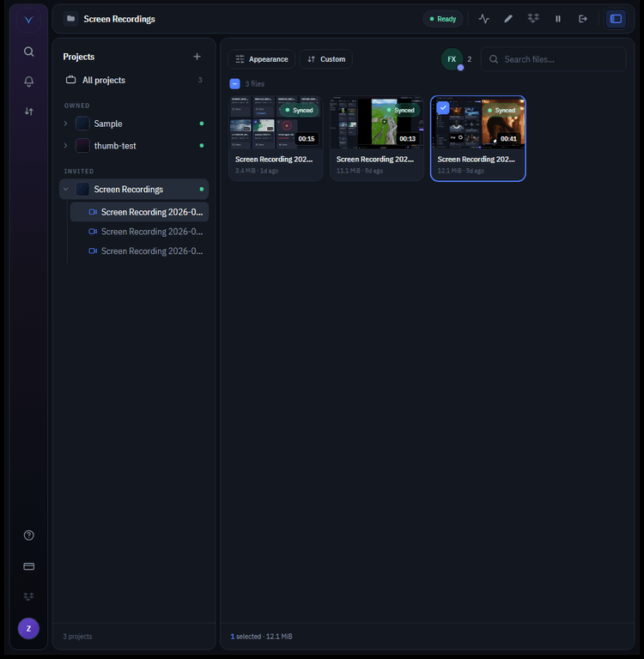
Task: Click the Ready status indicator
Action: 442,19
